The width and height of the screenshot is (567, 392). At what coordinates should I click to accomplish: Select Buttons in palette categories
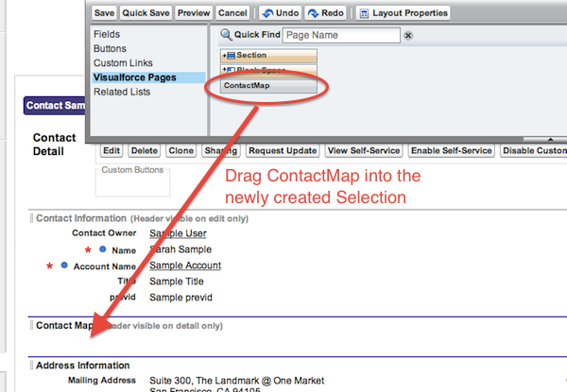click(110, 48)
